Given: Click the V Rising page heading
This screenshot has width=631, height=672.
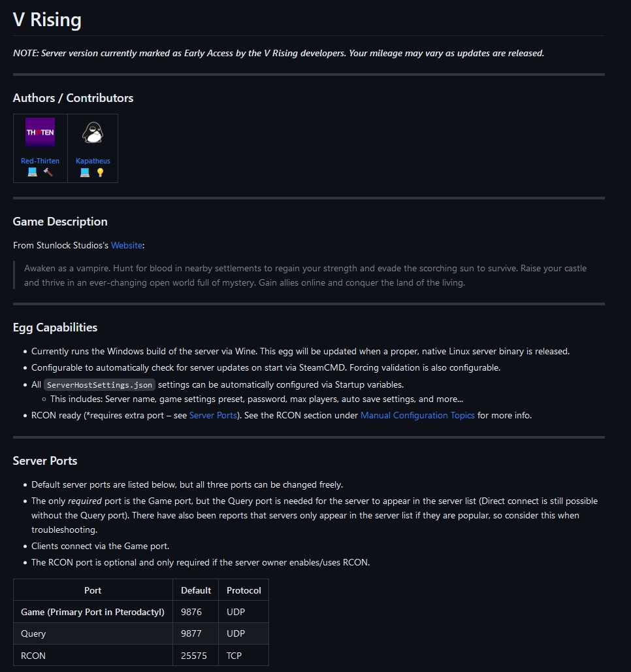Looking at the screenshot, I should [47, 20].
